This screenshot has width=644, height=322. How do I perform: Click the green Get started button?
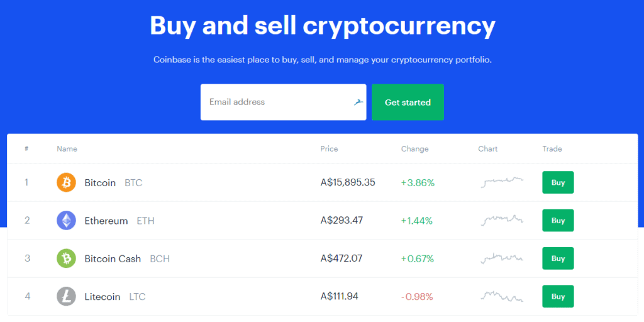click(x=408, y=103)
